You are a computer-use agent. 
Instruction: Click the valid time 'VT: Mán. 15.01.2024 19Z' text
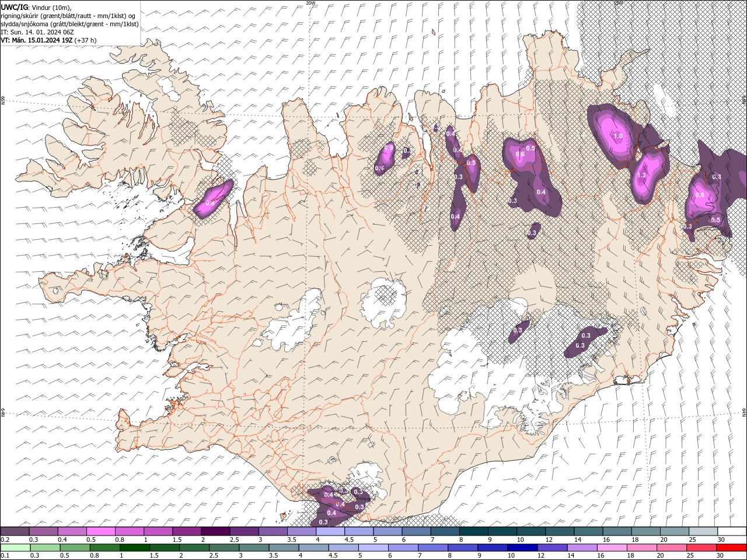click(36, 40)
